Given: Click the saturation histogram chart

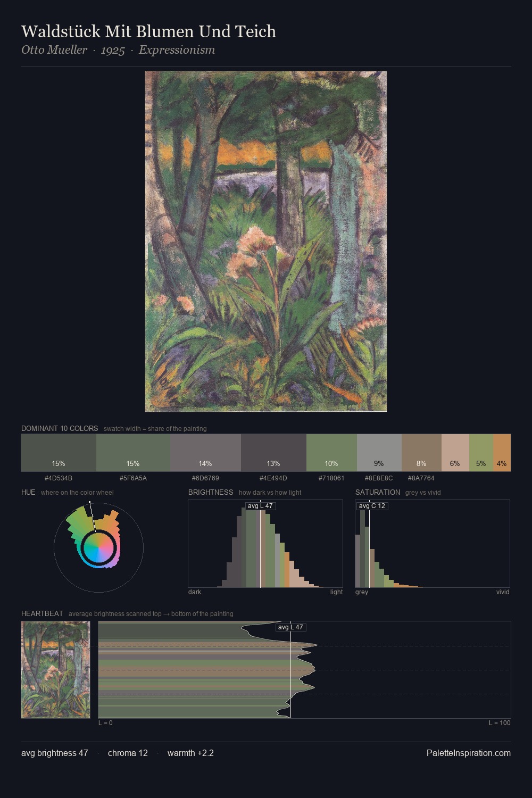Looking at the screenshot, I should click(x=433, y=544).
